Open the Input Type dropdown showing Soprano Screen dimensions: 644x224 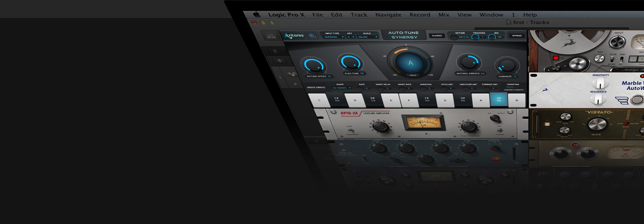pos(334,37)
